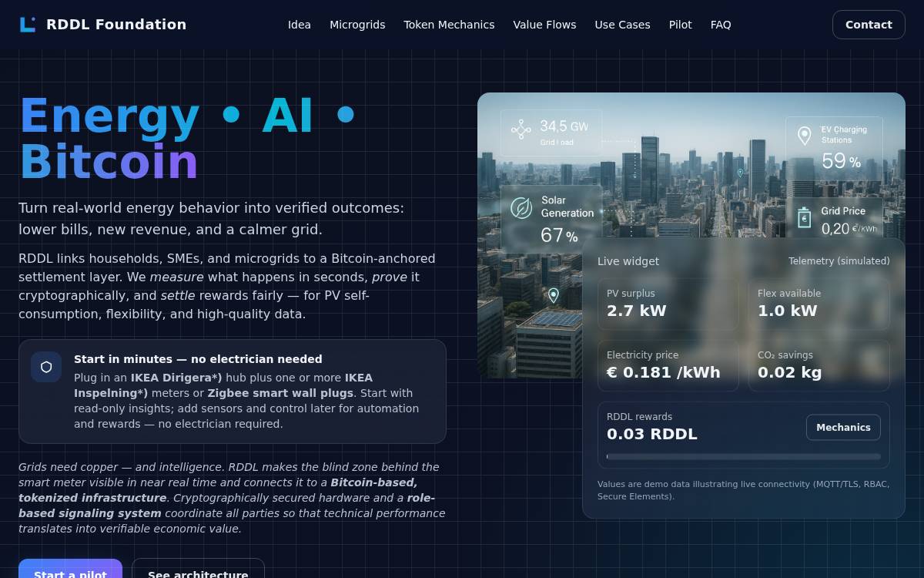Click the bold 'IKEA Dirigera*)' text
Viewport: 924px width, 578px height.
[176, 378]
